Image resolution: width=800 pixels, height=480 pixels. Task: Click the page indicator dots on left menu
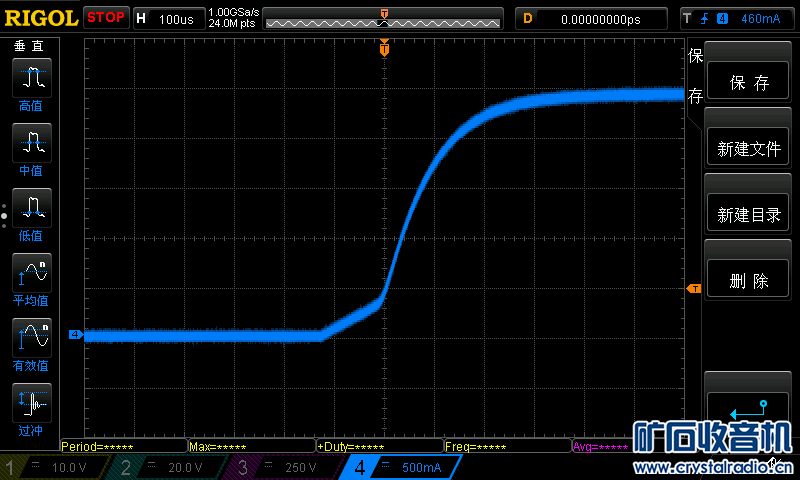(x=4, y=216)
